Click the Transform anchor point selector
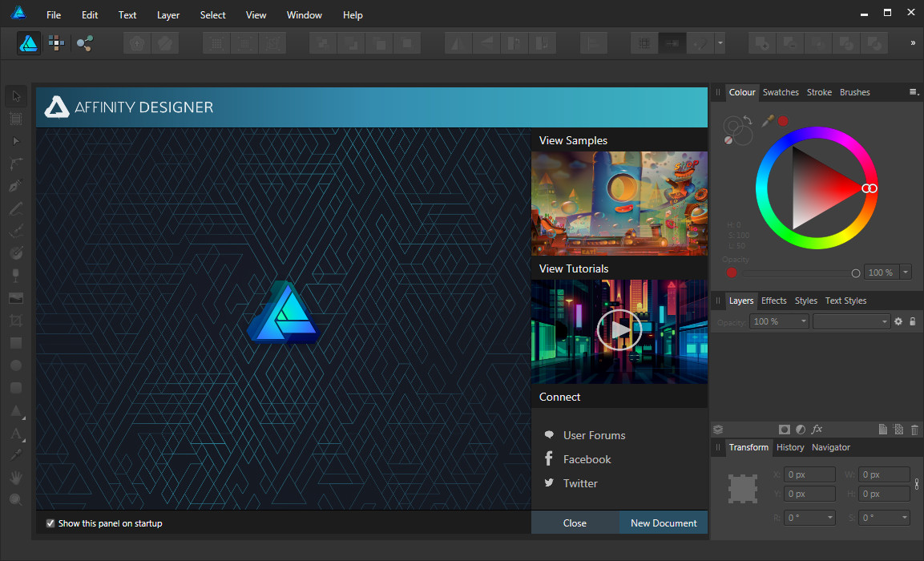This screenshot has width=924, height=561. (x=743, y=489)
